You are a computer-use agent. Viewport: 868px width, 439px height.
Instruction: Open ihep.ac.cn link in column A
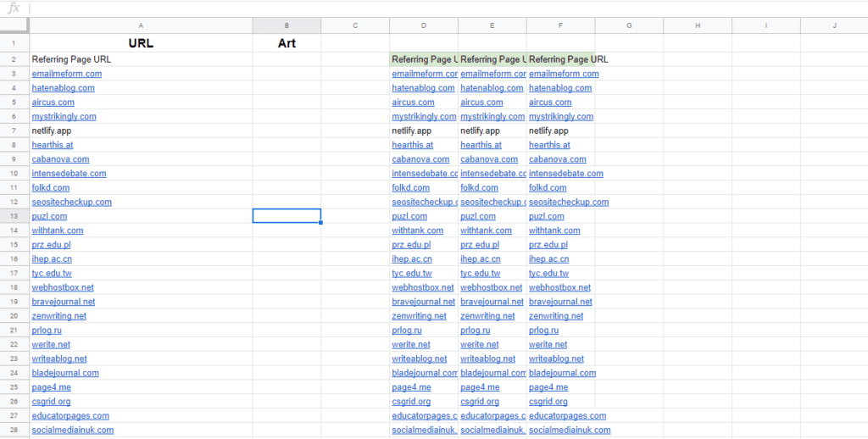point(52,259)
